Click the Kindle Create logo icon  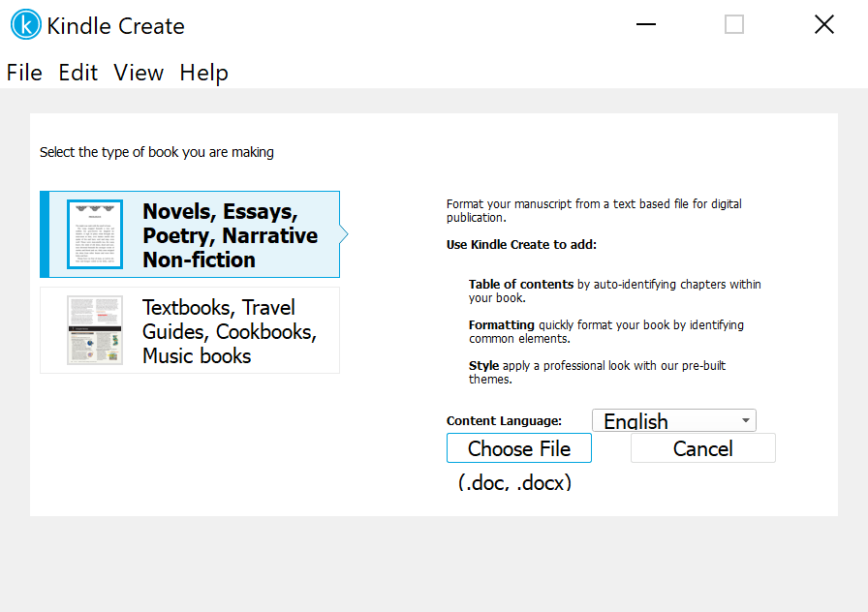(x=26, y=25)
